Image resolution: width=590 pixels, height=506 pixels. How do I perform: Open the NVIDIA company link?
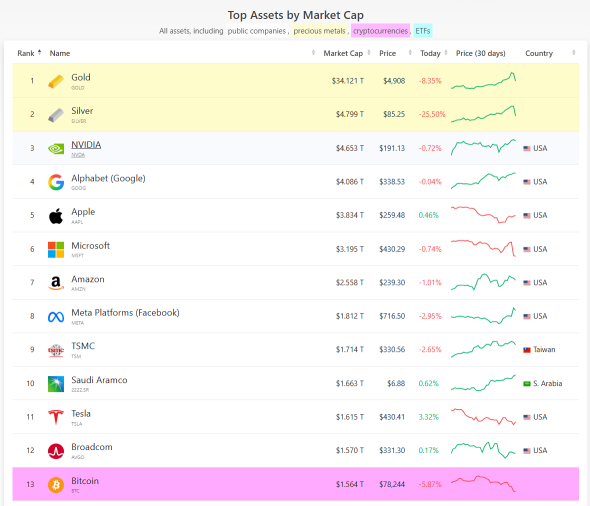click(x=86, y=145)
